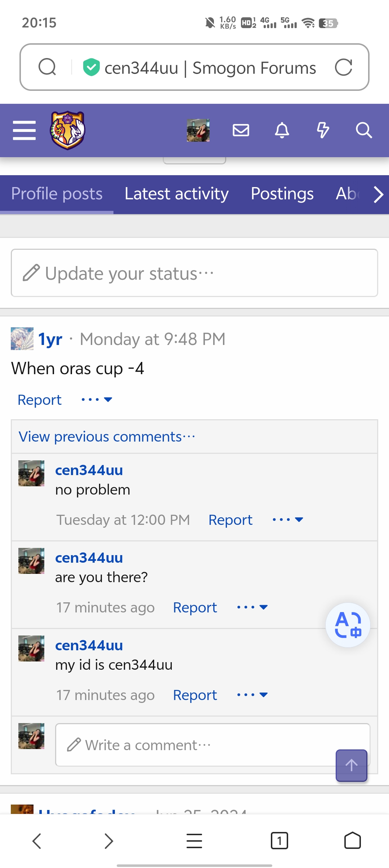
Task: Tap the scroll-to-top arrow button
Action: tap(352, 765)
